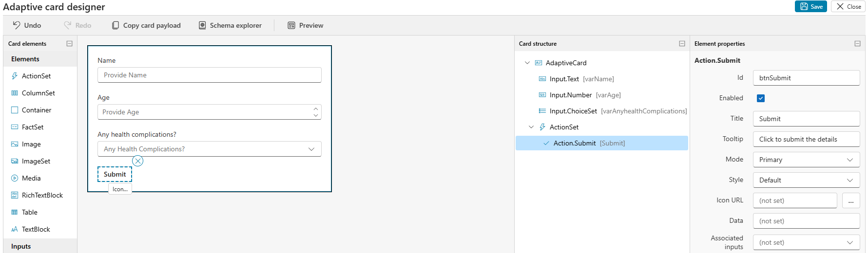The width and height of the screenshot is (868, 253).
Task: Collapse the Card elements panel
Action: [x=69, y=43]
